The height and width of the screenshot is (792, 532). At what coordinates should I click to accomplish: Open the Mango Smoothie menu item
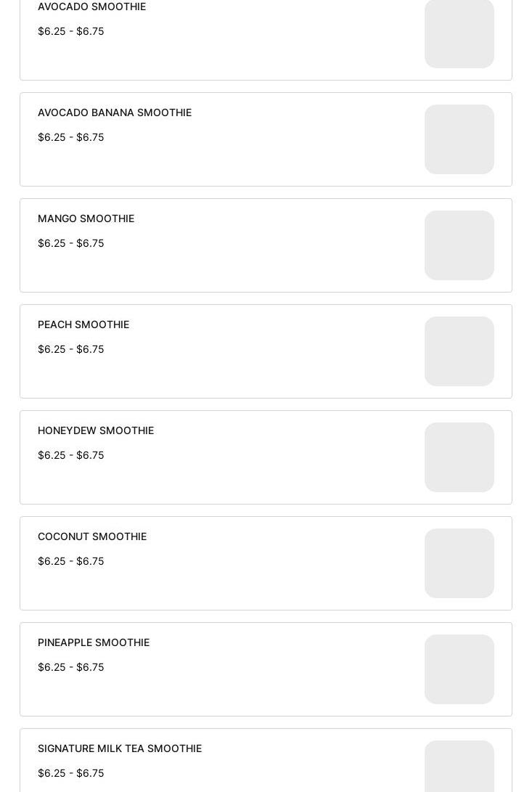coord(86,219)
